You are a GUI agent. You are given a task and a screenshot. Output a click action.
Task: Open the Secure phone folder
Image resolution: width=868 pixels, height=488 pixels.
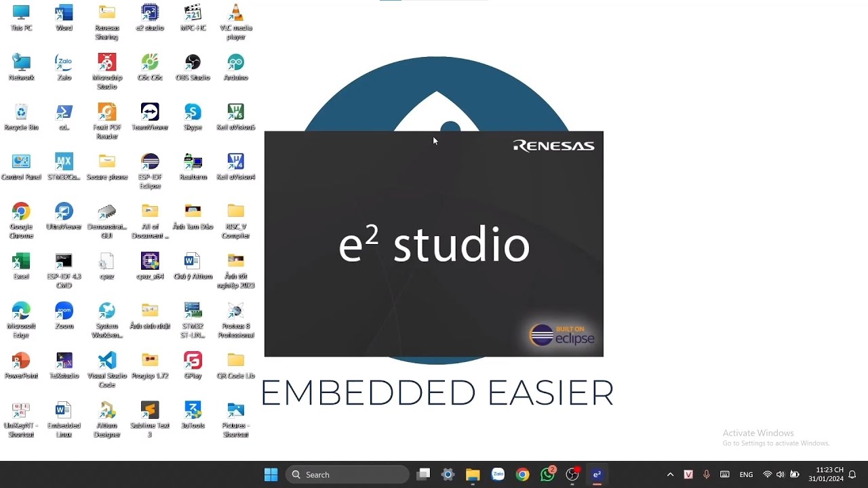[106, 166]
